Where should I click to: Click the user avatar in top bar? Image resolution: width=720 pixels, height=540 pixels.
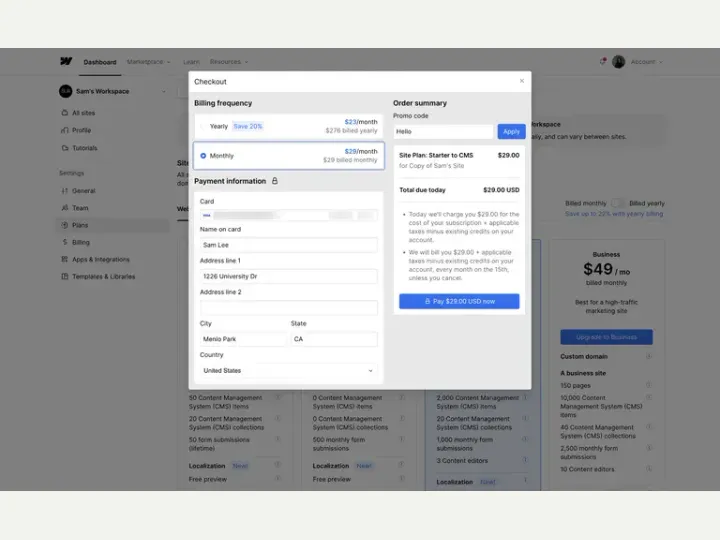[618, 62]
